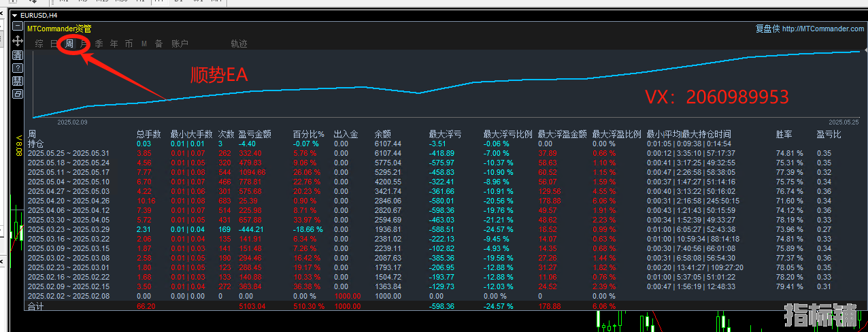868x332 pixels.
Task: Switch to the 周 weekly statistics tab
Action: [x=69, y=44]
